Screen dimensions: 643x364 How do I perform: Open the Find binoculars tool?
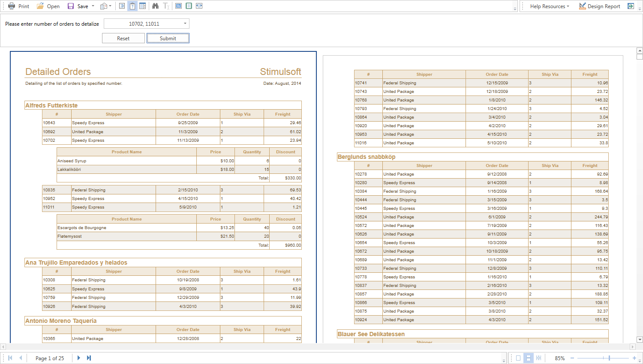[155, 6]
